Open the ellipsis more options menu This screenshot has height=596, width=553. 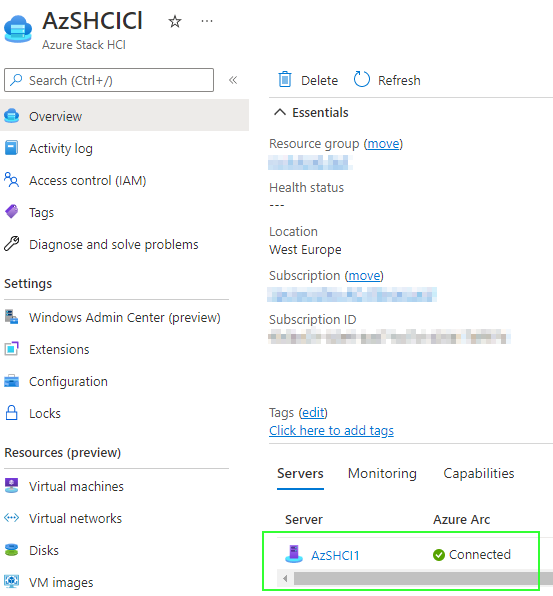tap(207, 21)
